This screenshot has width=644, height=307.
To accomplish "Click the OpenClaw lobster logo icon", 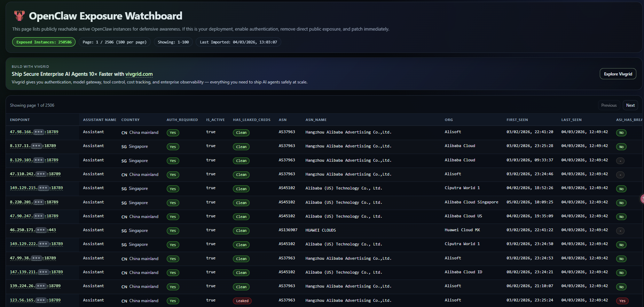I will pyautogui.click(x=19, y=16).
